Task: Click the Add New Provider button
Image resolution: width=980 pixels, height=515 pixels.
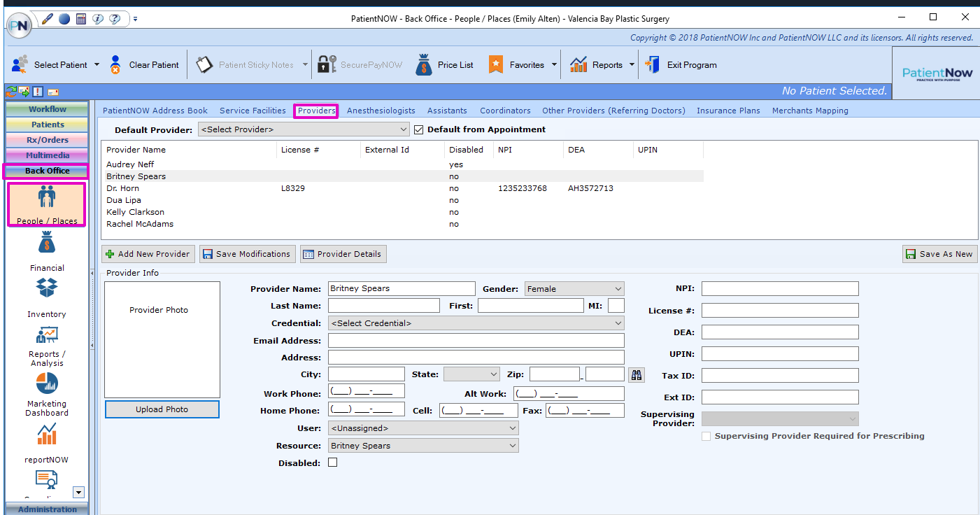Action: coord(148,253)
